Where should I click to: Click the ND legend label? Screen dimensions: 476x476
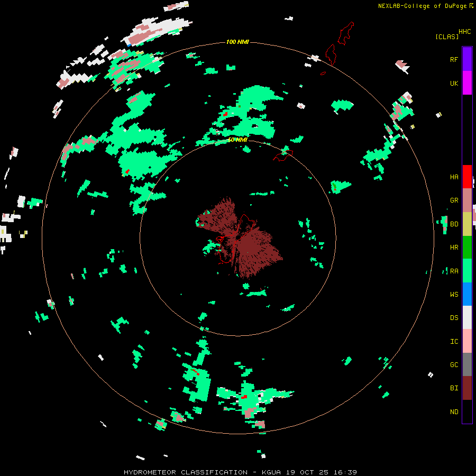tap(454, 412)
